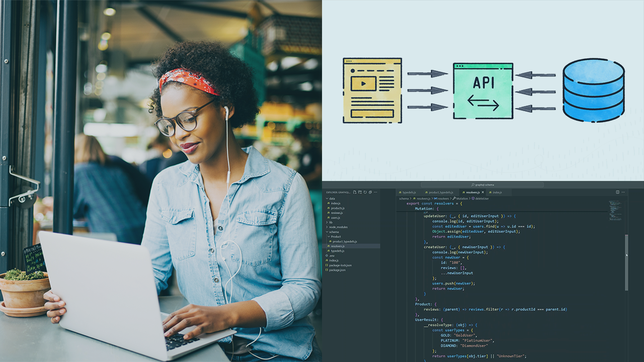Refresh the Explorer file tree
Image resolution: width=644 pixels, height=362 pixels.
[x=365, y=192]
